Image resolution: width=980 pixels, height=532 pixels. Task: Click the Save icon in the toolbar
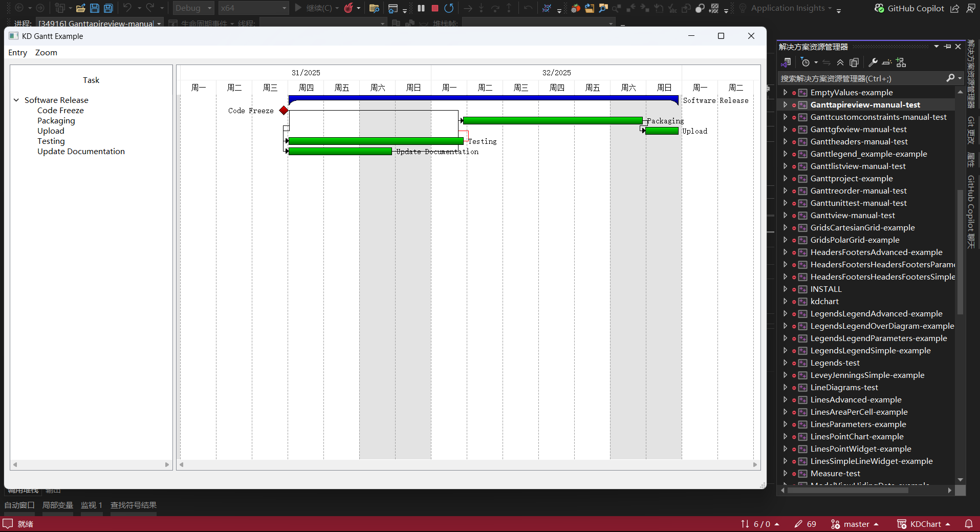point(95,8)
